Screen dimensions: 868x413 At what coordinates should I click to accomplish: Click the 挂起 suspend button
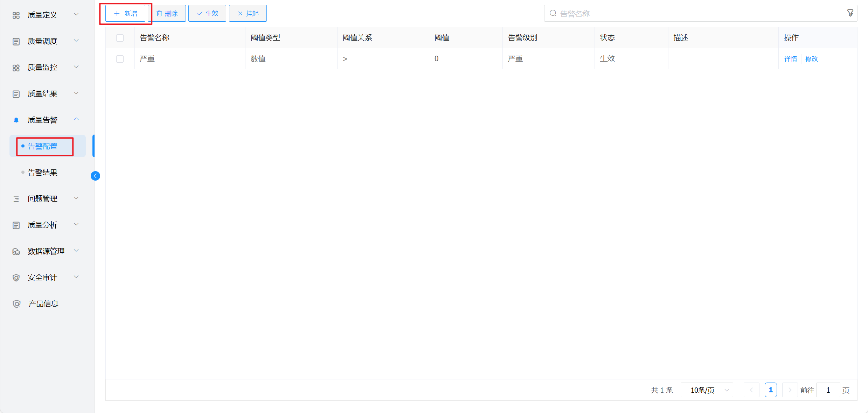(x=248, y=13)
